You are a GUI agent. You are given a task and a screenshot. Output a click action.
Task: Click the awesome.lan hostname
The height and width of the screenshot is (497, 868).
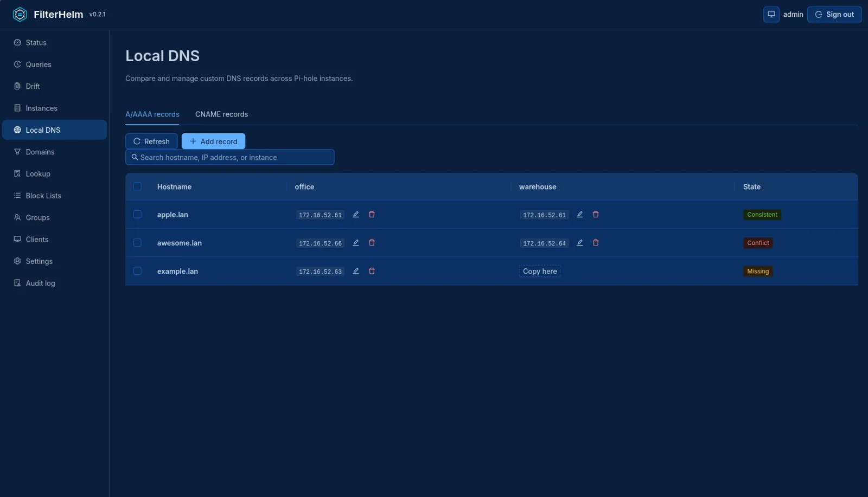point(180,243)
